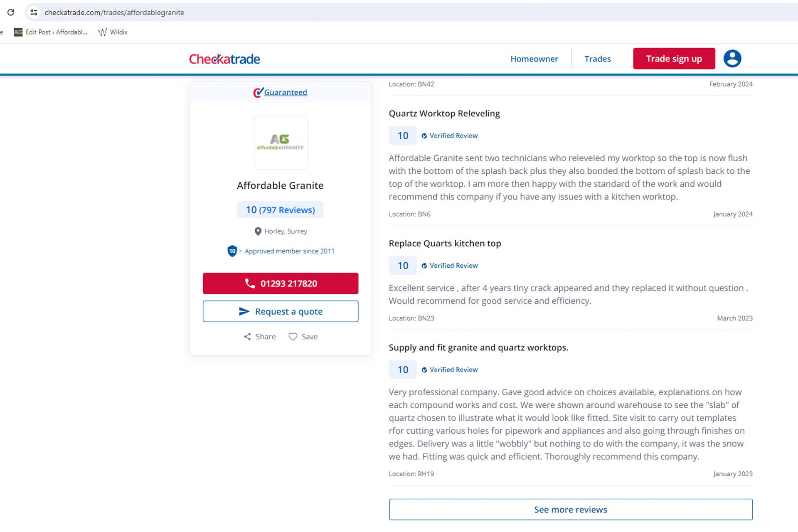Save trade with the heart icon
This screenshot has width=798, height=532.
point(293,337)
